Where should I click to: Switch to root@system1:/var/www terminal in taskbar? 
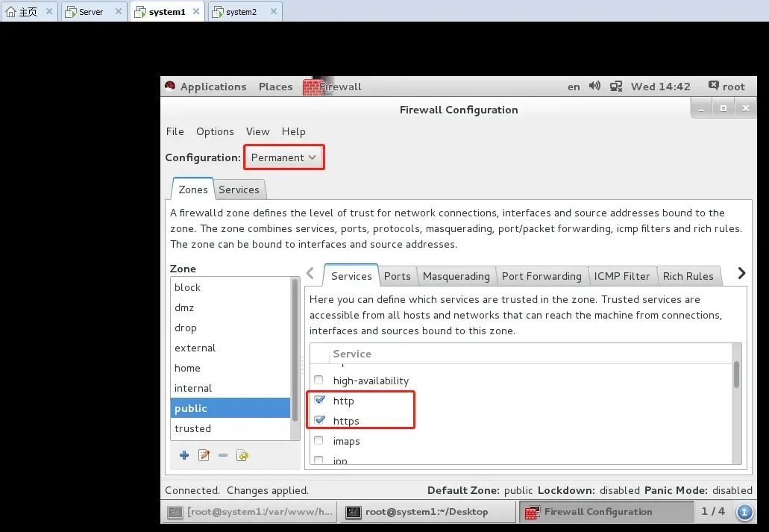[250, 512]
